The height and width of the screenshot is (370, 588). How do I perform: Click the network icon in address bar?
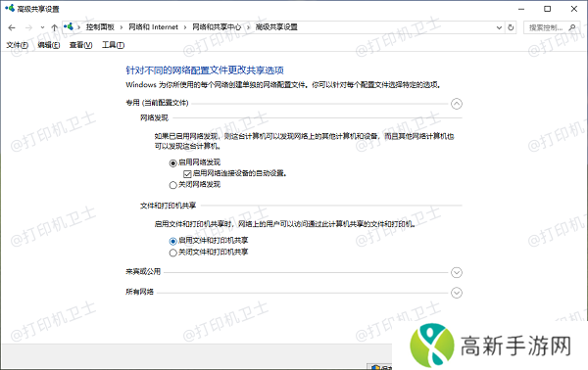[69, 26]
